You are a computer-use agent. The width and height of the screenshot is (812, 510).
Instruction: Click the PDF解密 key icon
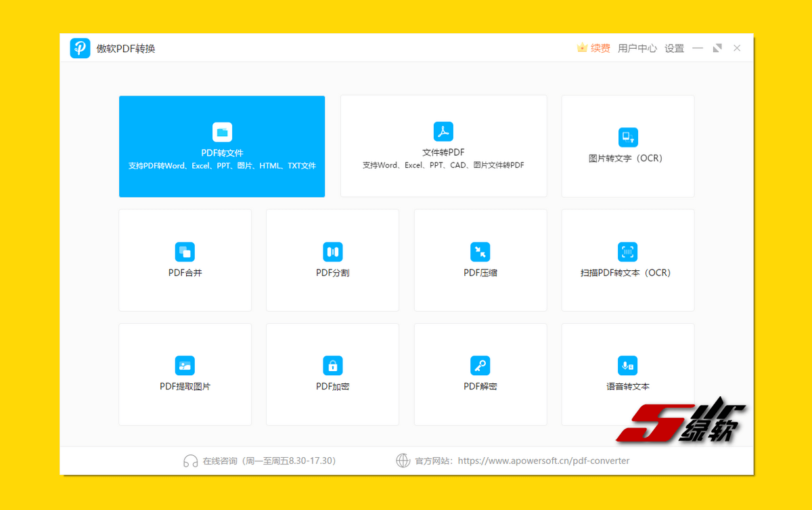pyautogui.click(x=480, y=366)
